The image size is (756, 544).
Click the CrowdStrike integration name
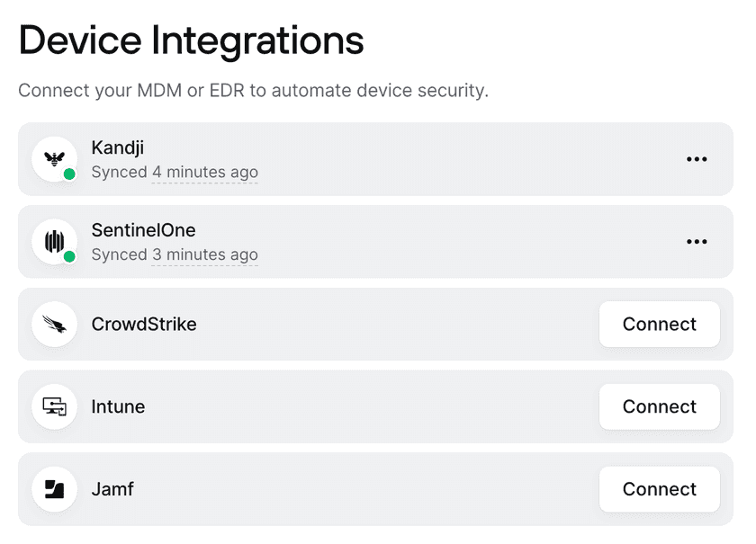point(144,325)
